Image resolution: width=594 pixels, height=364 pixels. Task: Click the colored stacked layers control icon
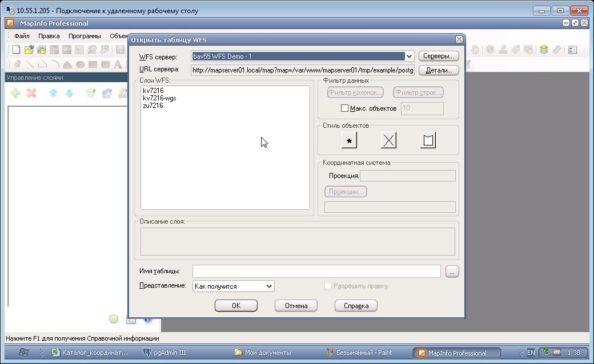point(544,50)
